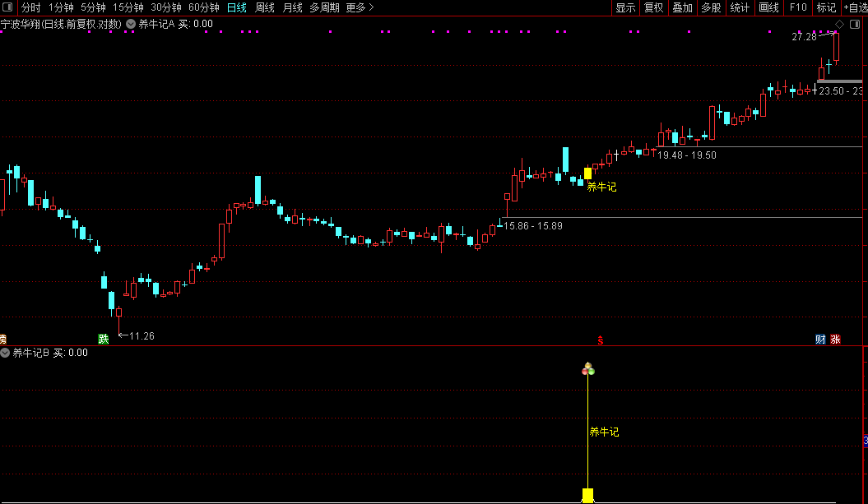Click the 养牛记 label beside yellow candle
The width and height of the screenshot is (868, 504).
(x=601, y=187)
